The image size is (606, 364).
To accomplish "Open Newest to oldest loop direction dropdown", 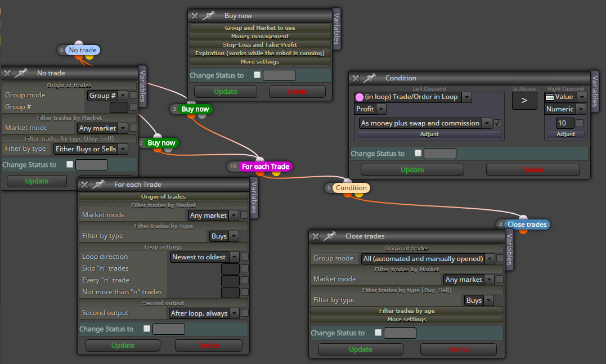I will click(x=204, y=257).
